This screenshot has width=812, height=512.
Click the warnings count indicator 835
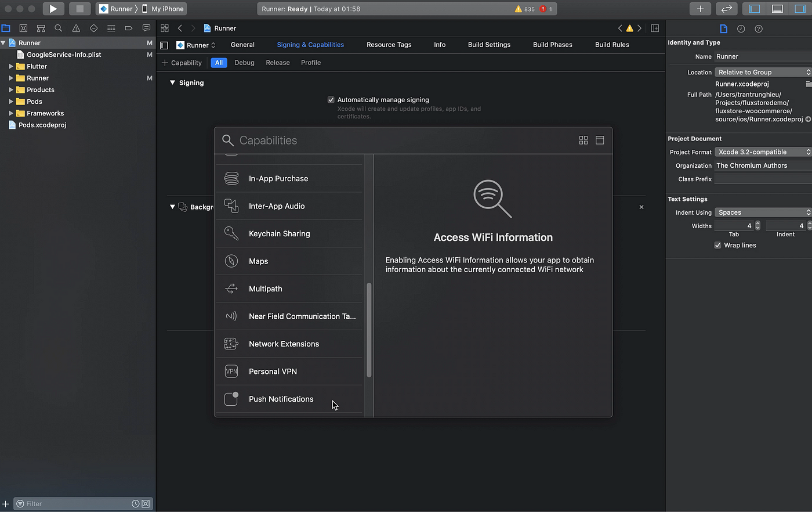524,9
